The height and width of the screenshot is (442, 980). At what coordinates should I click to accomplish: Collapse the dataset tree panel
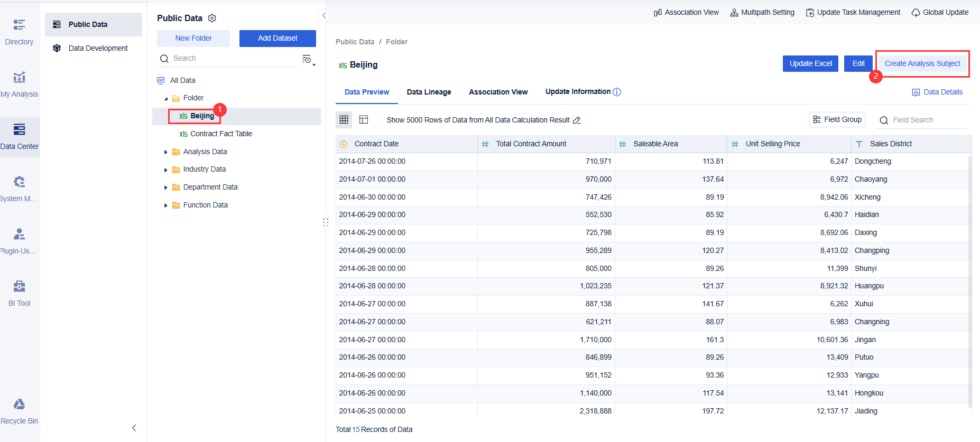coord(325,15)
